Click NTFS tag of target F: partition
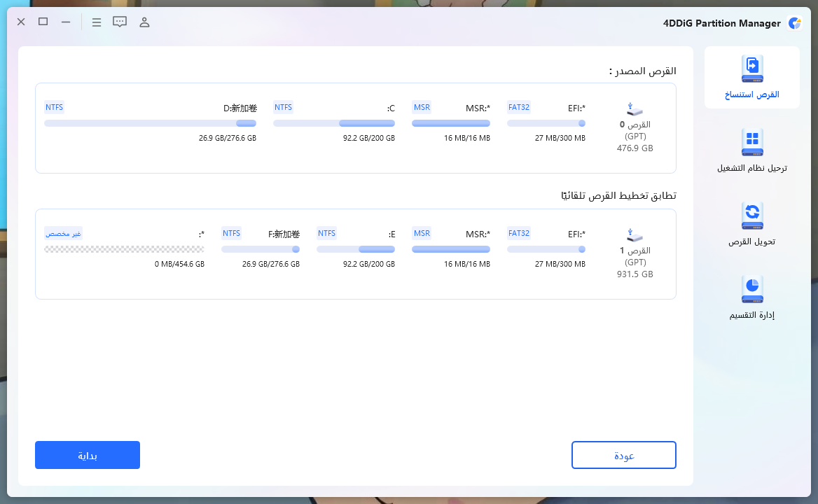 coord(232,234)
